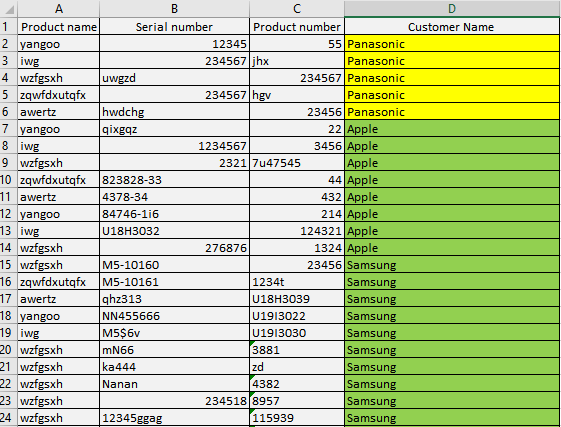Select cell containing 3881

pos(297,349)
